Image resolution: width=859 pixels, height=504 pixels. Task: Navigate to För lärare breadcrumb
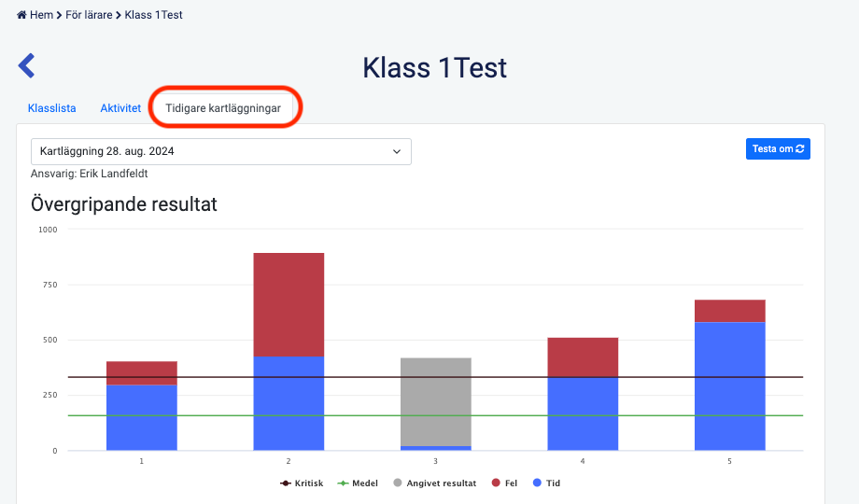(x=89, y=15)
